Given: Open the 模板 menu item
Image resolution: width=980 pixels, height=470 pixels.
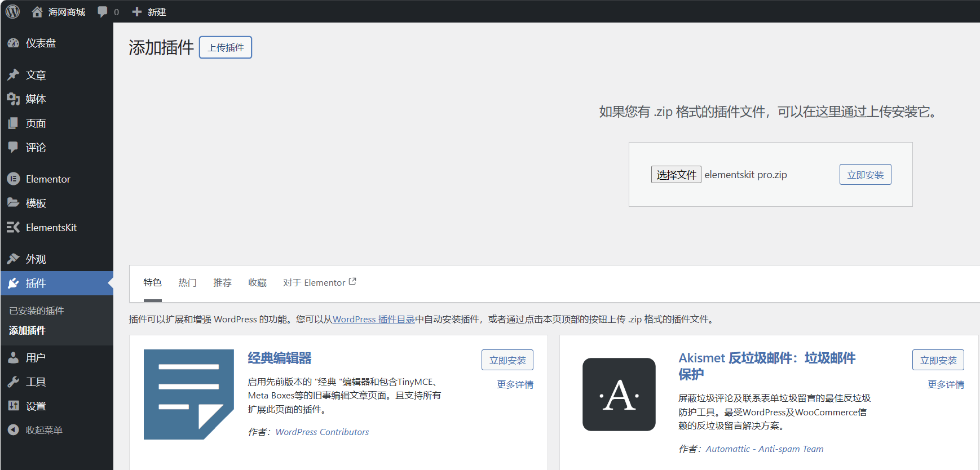Looking at the screenshot, I should point(56,203).
